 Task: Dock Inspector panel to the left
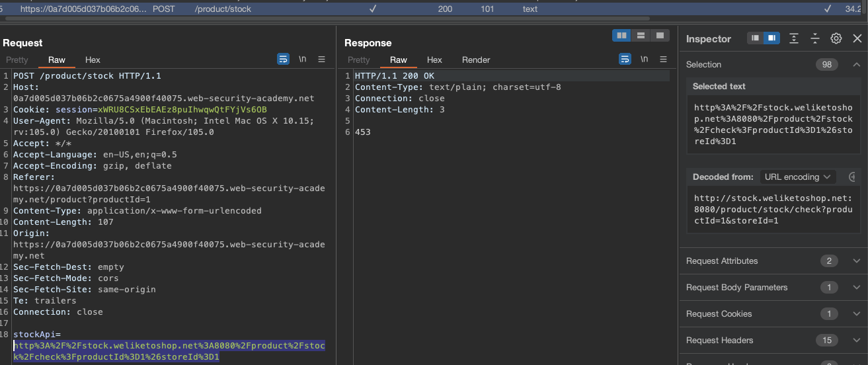pos(755,39)
